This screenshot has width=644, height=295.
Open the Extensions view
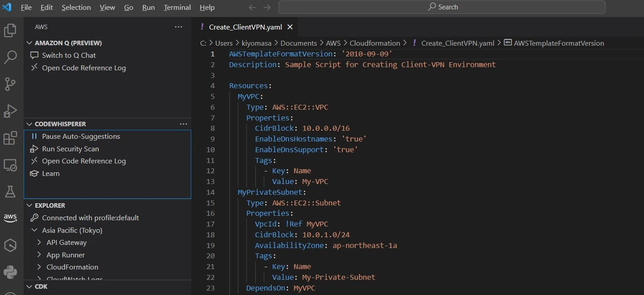[x=10, y=138]
